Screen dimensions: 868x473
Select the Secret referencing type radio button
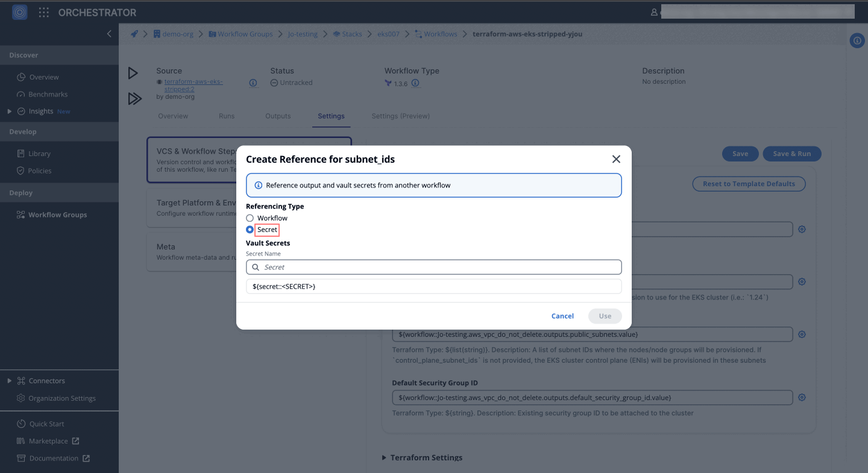tap(250, 230)
